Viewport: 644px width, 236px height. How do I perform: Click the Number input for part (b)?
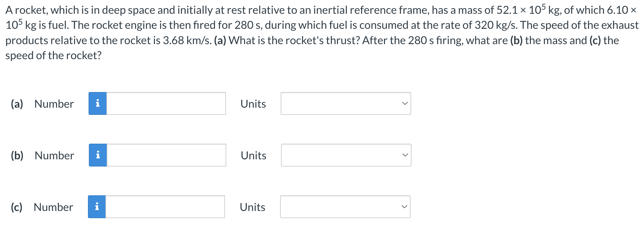tap(166, 155)
